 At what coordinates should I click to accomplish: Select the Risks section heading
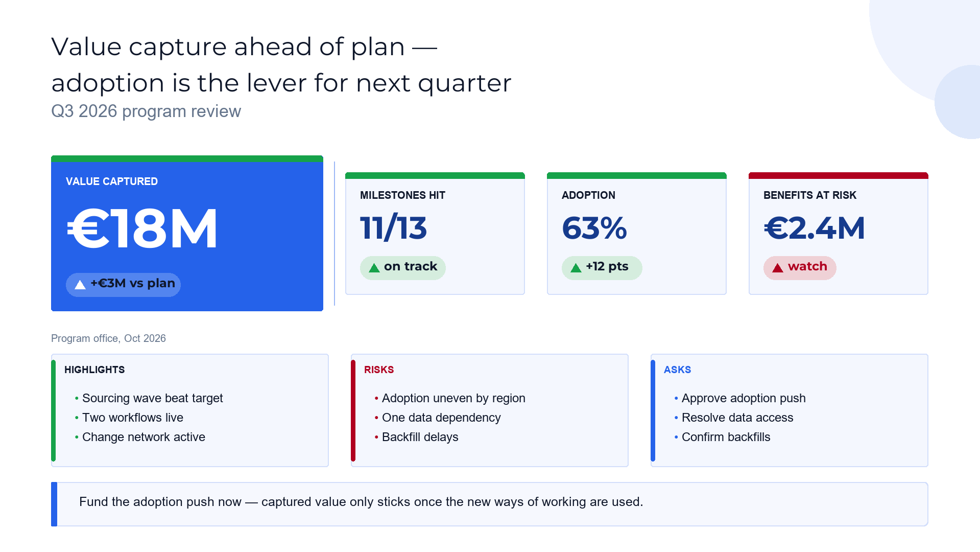(x=379, y=370)
